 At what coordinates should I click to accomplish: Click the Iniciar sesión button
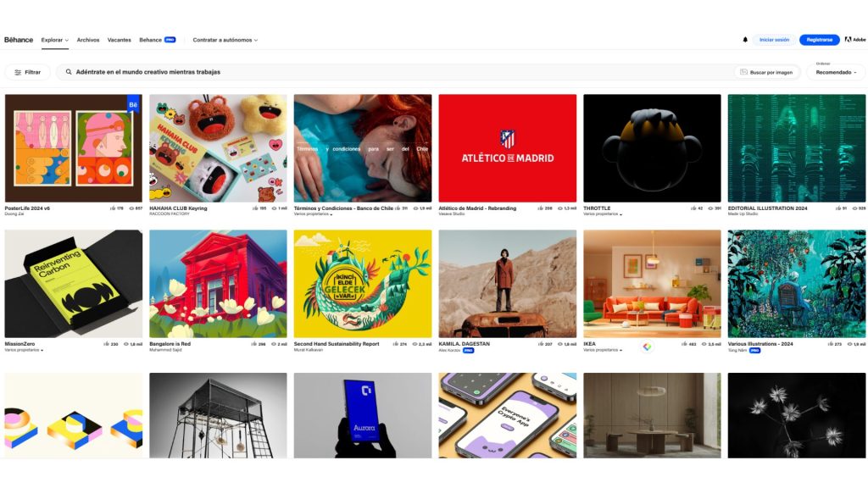[x=775, y=40]
